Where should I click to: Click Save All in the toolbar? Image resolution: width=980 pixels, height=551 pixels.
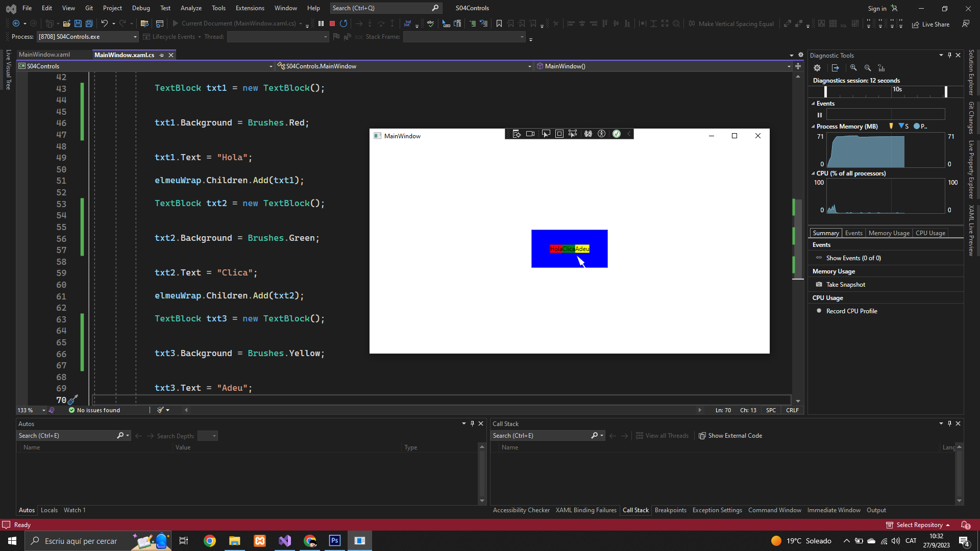[89, 23]
